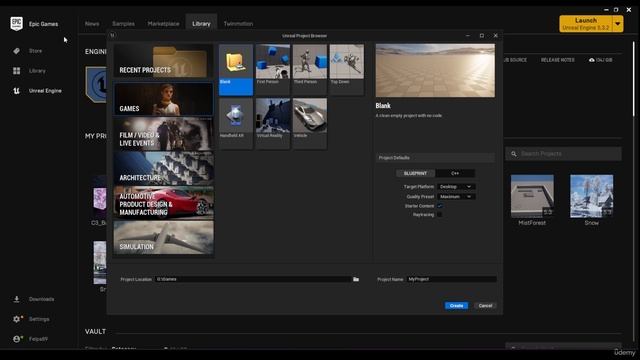Viewport: 640px width, 360px height.
Task: Click the search magnifier icon
Action: (514, 154)
